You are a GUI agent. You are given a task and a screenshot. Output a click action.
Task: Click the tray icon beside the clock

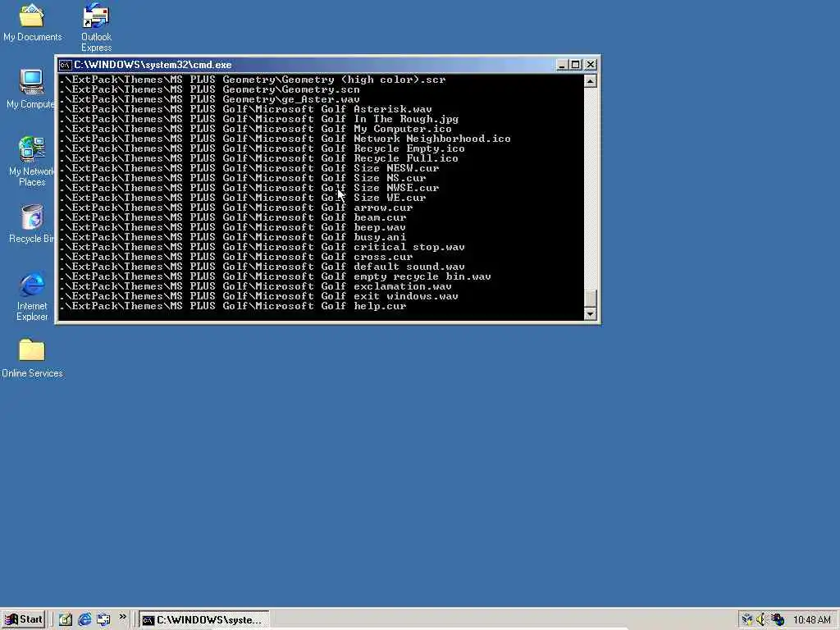(x=778, y=620)
